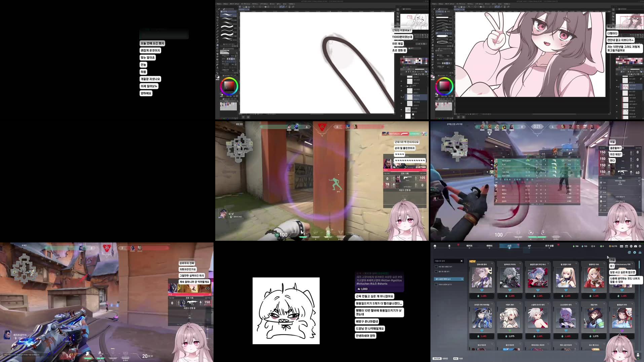Open the settings gear in the shop top bar
The image size is (644, 362).
pos(640,246)
